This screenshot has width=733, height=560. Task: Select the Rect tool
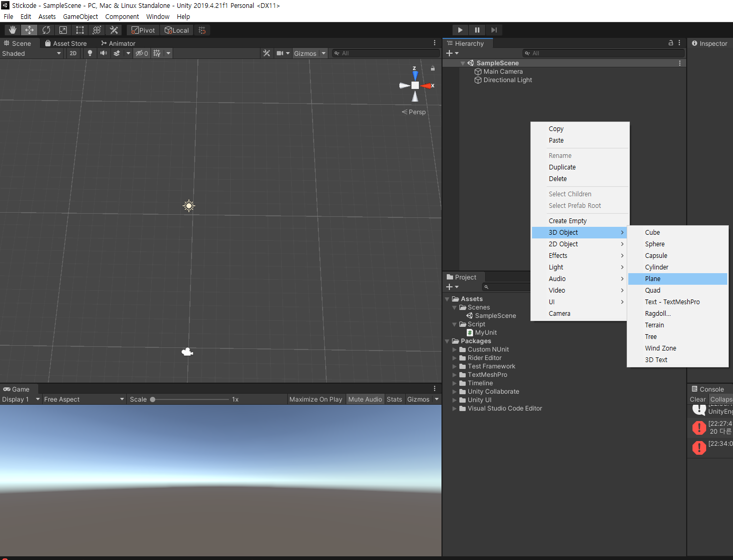pyautogui.click(x=80, y=30)
